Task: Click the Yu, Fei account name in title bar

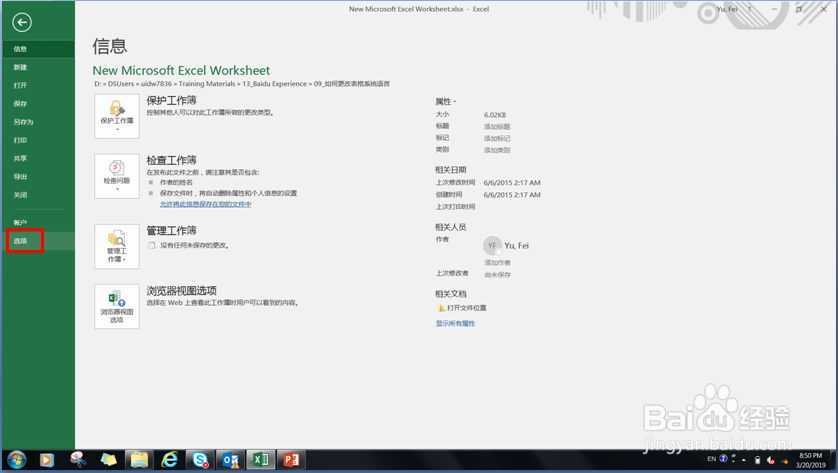Action: [x=726, y=9]
